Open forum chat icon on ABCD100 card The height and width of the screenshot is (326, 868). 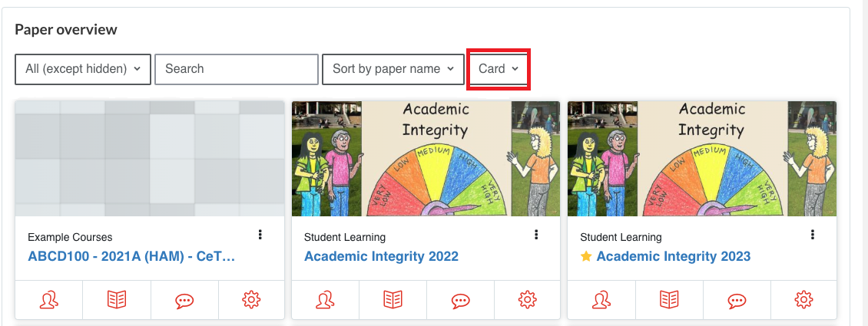pyautogui.click(x=184, y=301)
